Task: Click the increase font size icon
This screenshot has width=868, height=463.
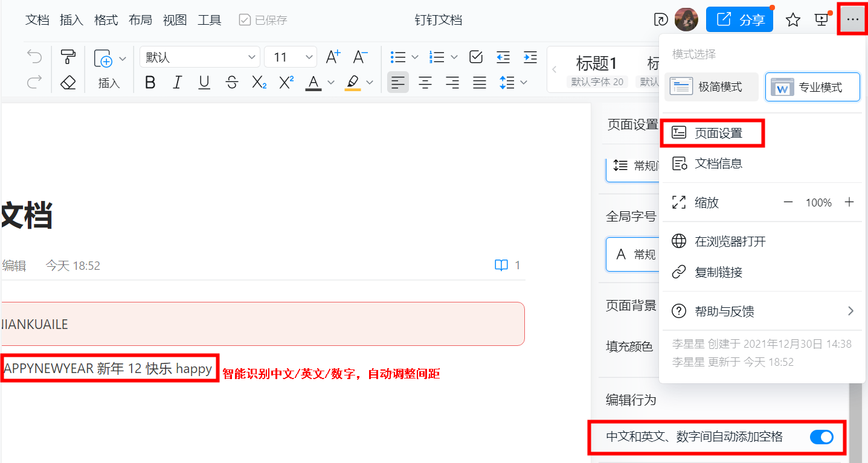Action: (332, 56)
